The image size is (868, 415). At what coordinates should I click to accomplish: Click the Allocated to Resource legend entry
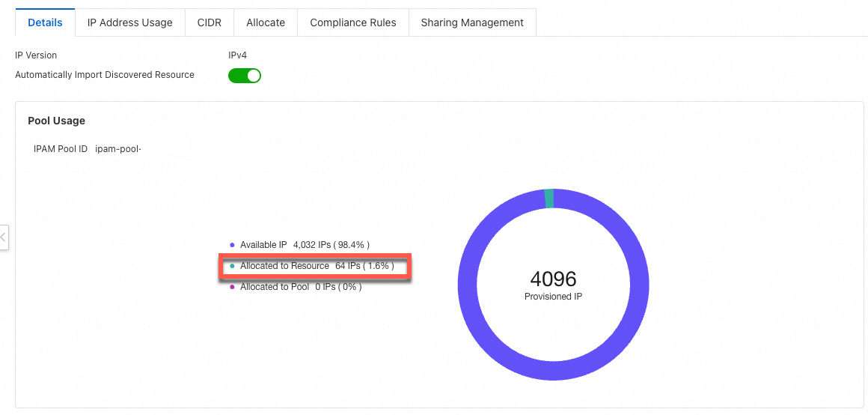pyautogui.click(x=312, y=266)
